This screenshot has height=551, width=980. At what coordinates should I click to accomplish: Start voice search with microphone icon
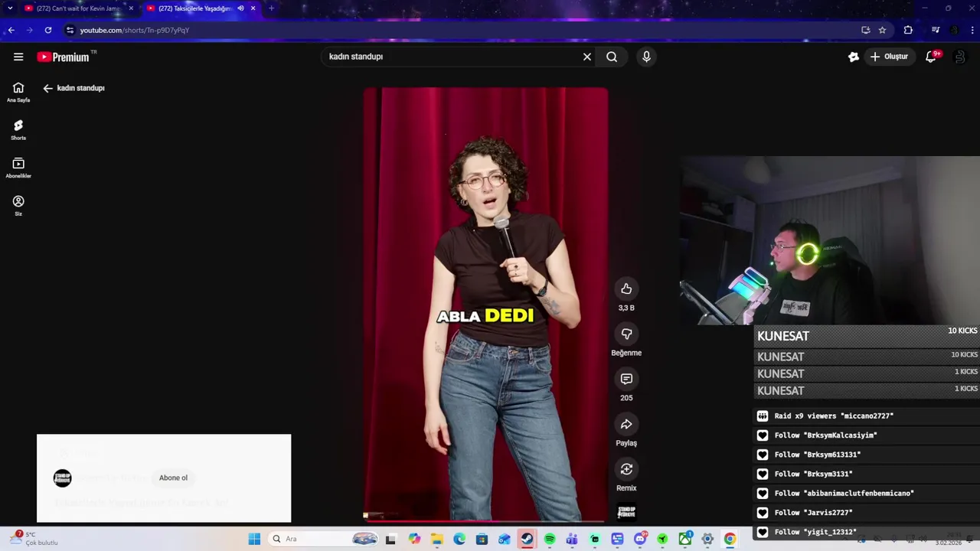click(x=646, y=57)
